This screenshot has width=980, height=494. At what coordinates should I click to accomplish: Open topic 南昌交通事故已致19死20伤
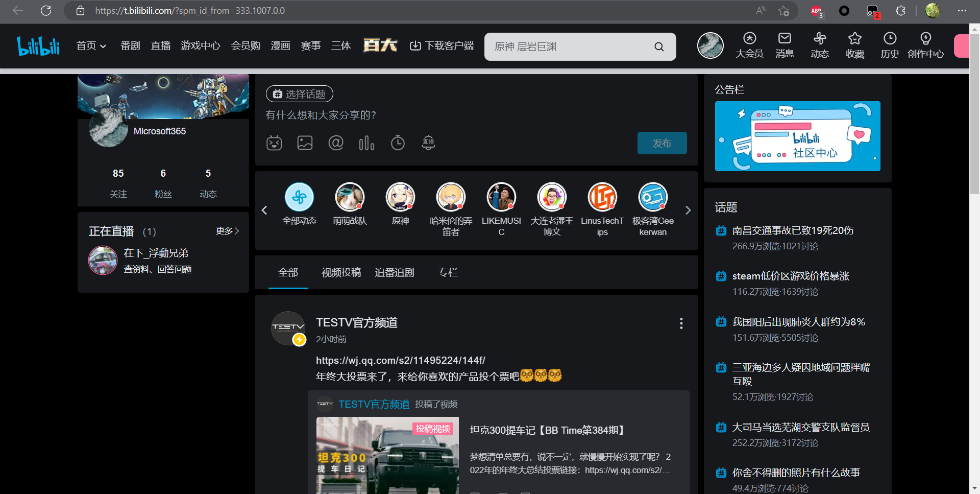coord(793,230)
